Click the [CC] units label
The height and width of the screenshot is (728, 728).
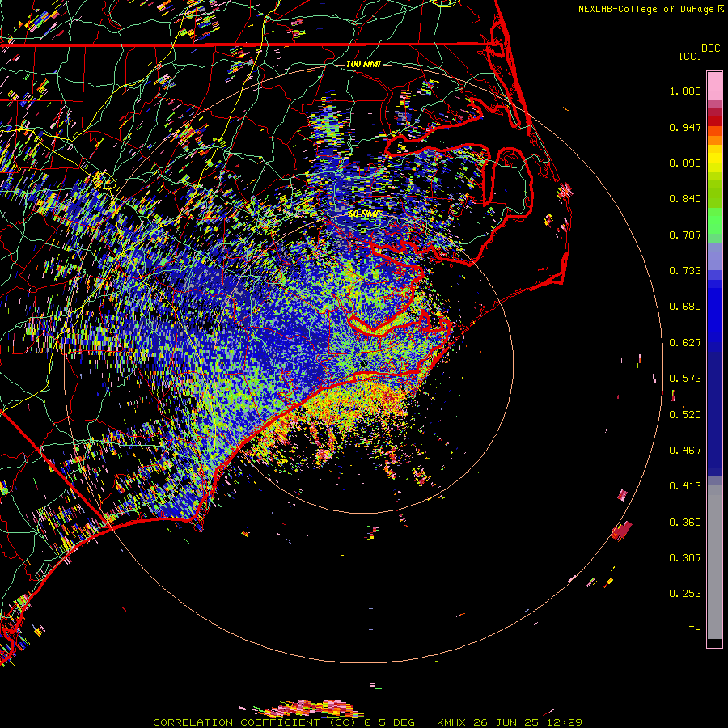point(690,56)
